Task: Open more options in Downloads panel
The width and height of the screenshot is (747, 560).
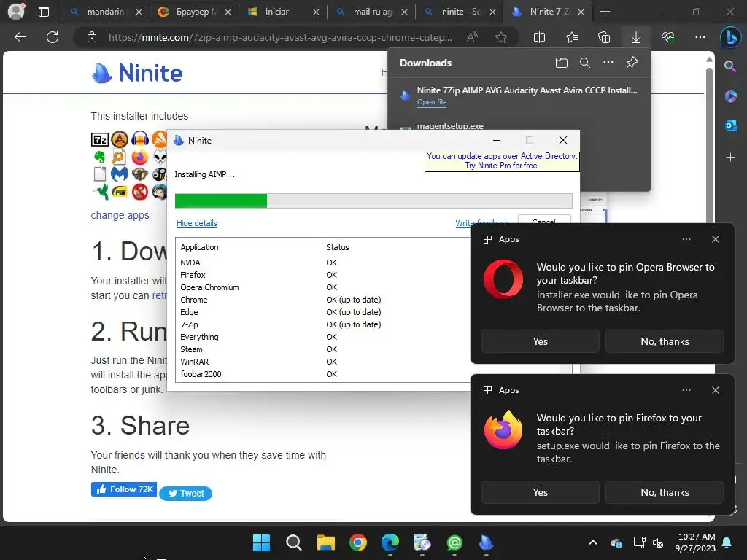Action: coord(608,63)
